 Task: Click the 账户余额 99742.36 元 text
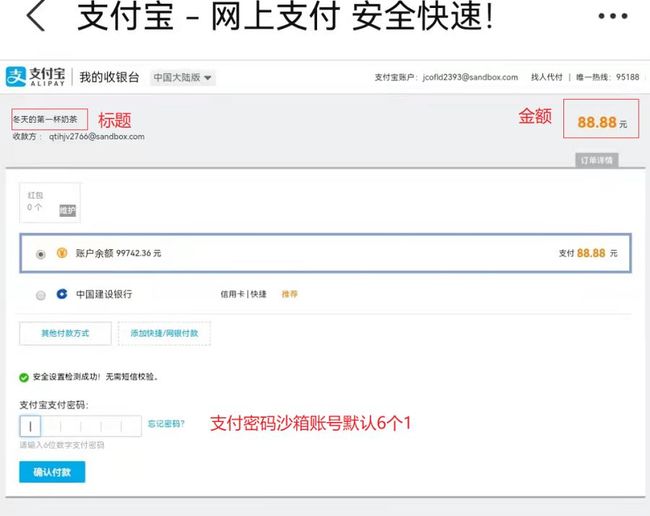[118, 253]
